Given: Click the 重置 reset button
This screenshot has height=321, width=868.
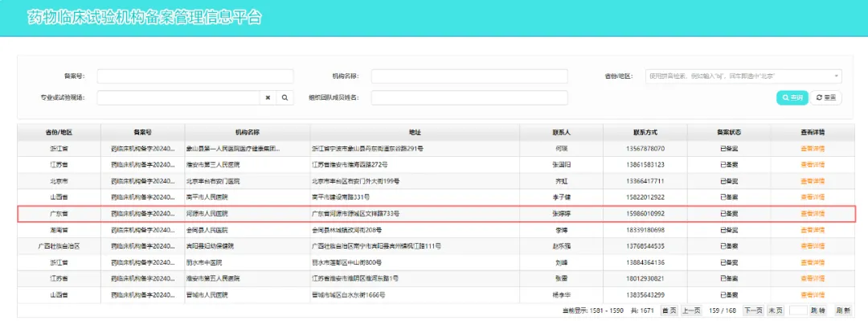Looking at the screenshot, I should click(826, 97).
